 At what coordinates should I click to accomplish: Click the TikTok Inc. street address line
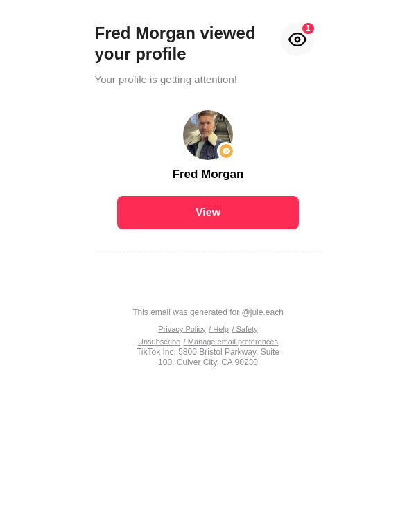click(208, 352)
